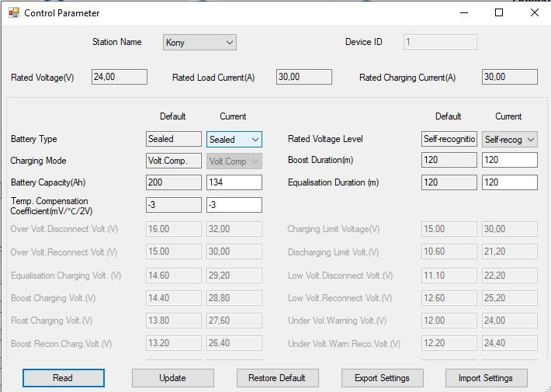Export settings to a file
This screenshot has width=551, height=392.
[x=382, y=378]
